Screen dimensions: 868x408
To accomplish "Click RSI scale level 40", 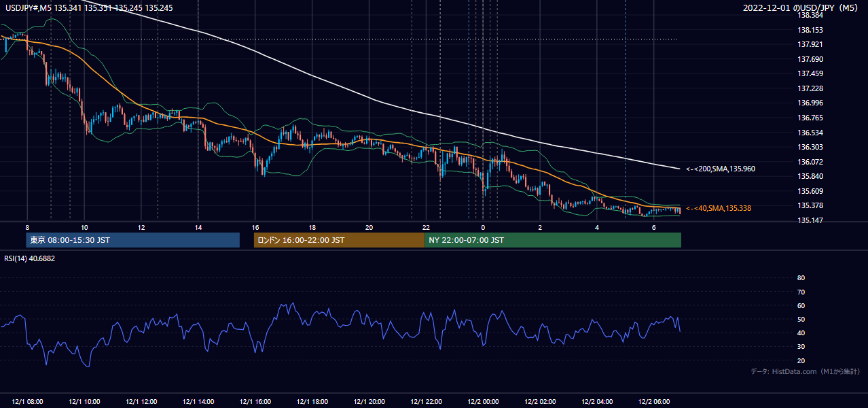I will [x=801, y=333].
